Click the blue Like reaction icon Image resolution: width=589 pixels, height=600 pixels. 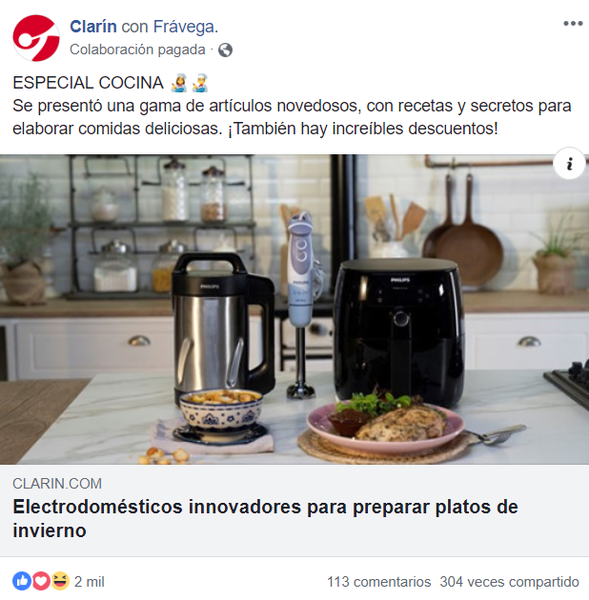tap(22, 581)
